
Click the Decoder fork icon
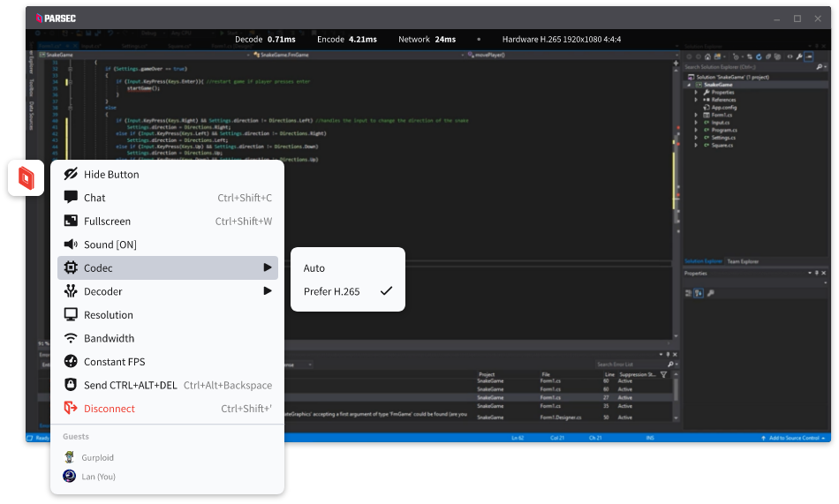pos(71,291)
